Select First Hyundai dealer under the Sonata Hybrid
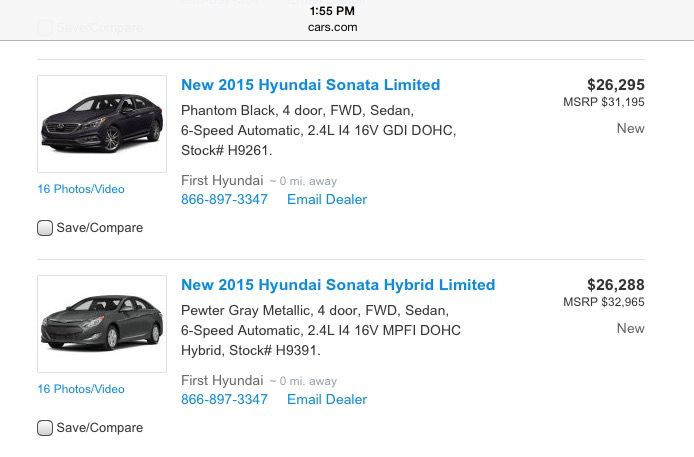 pos(221,380)
